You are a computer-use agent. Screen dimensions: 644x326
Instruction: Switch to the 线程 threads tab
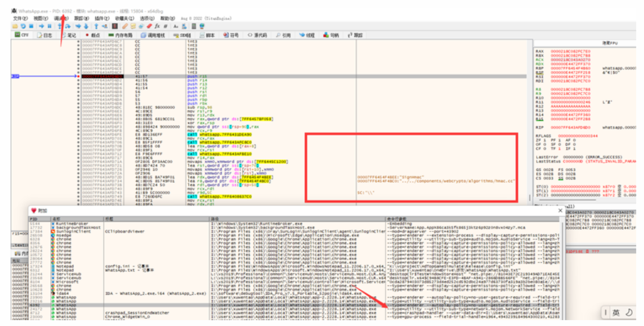306,35
